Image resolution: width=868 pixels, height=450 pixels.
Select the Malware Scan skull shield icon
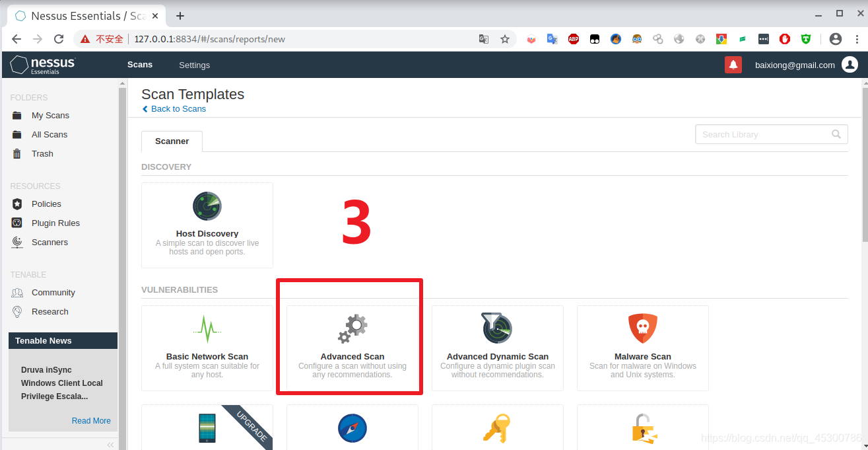tap(642, 328)
